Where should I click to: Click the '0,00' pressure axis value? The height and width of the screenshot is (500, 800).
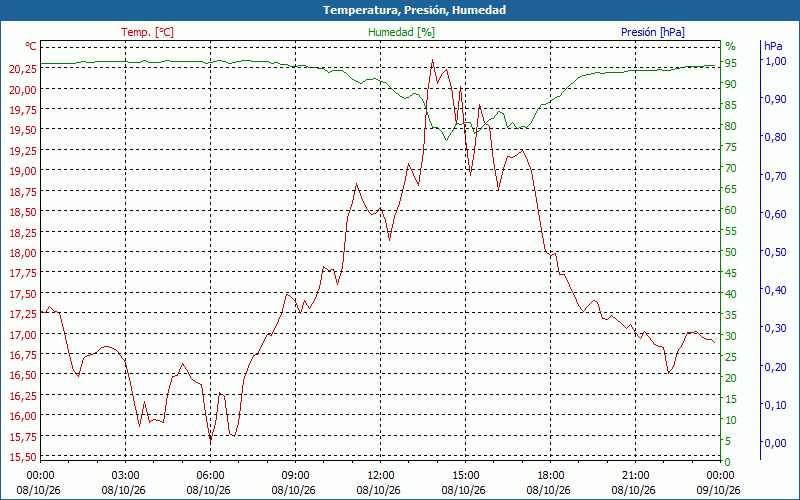(x=776, y=443)
